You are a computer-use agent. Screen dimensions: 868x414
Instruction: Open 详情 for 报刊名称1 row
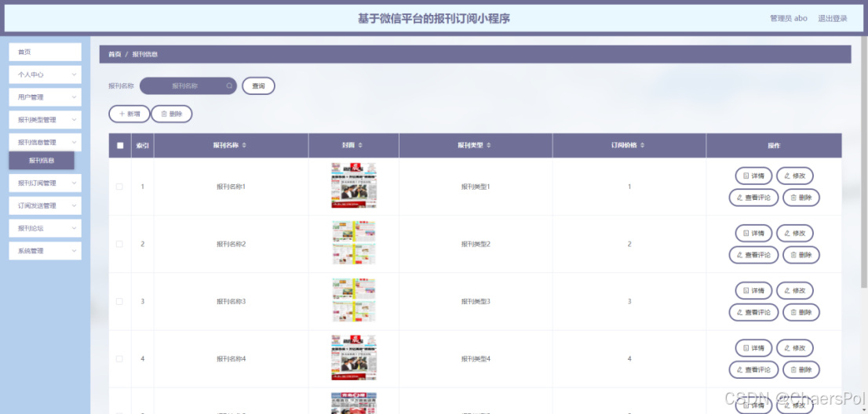click(x=753, y=176)
